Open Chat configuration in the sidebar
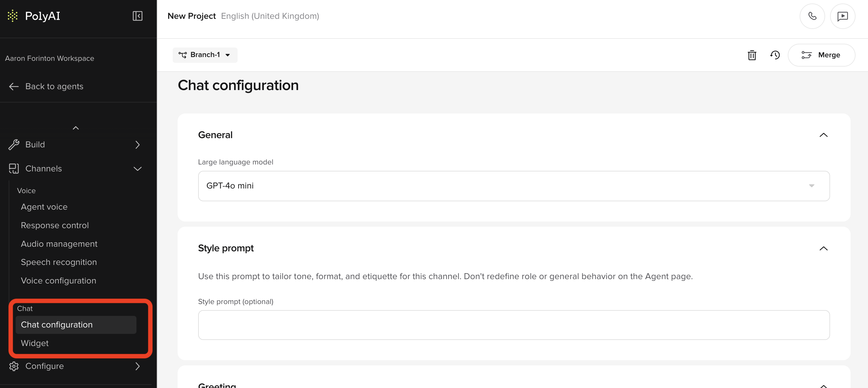868x388 pixels. 57,325
